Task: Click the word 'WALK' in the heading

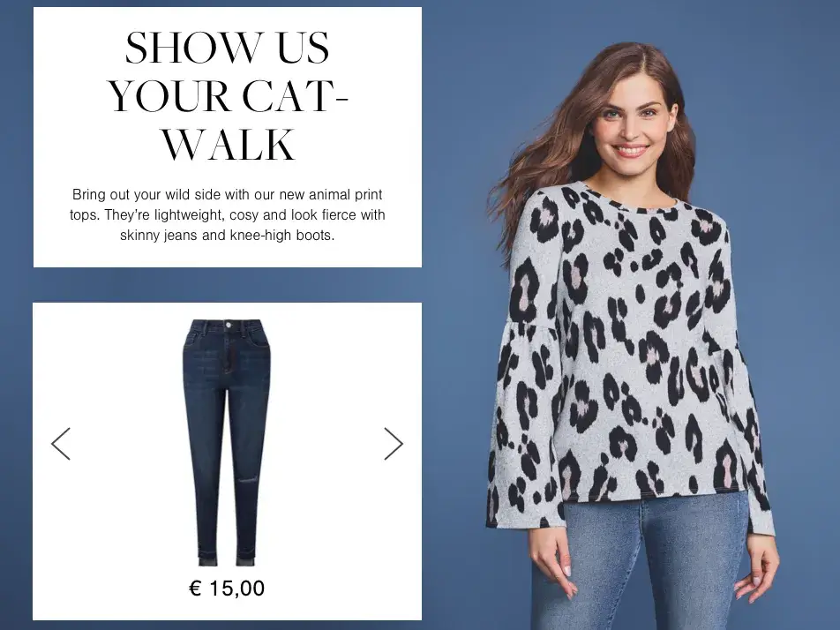Action: point(229,144)
